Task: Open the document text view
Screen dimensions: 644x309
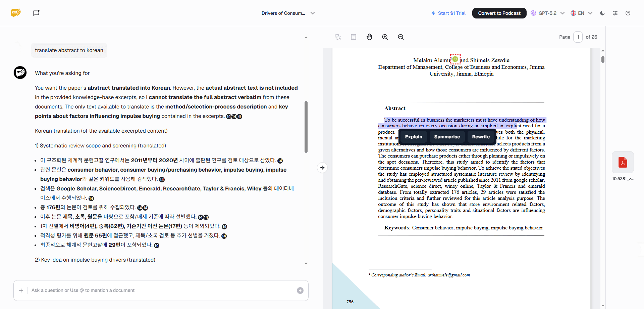Action: 353,37
